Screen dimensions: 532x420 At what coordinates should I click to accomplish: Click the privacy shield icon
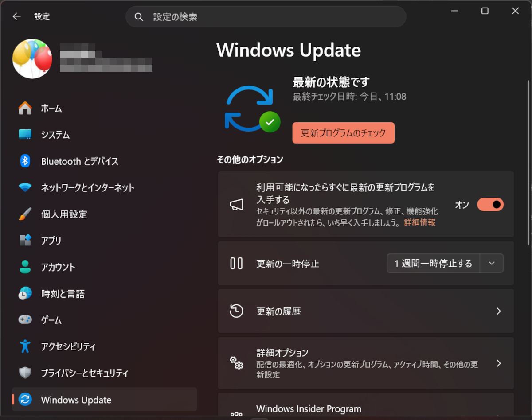(x=25, y=373)
